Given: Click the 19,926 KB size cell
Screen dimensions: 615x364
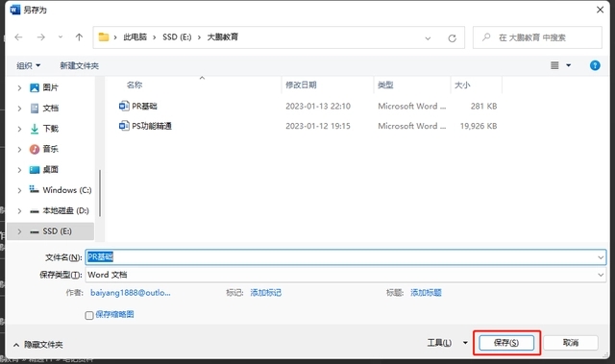Looking at the screenshot, I should (479, 126).
